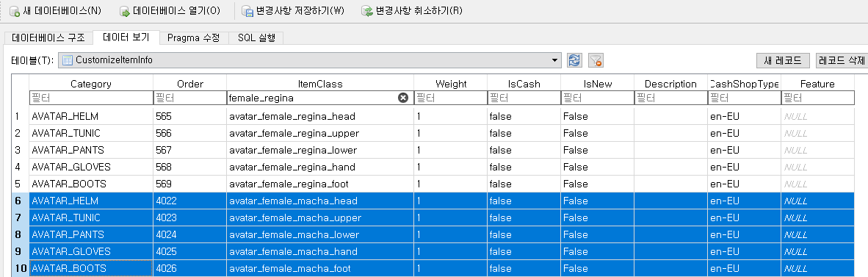Click cell avatar_female_macha_hand
868x277 pixels.
tap(320, 251)
